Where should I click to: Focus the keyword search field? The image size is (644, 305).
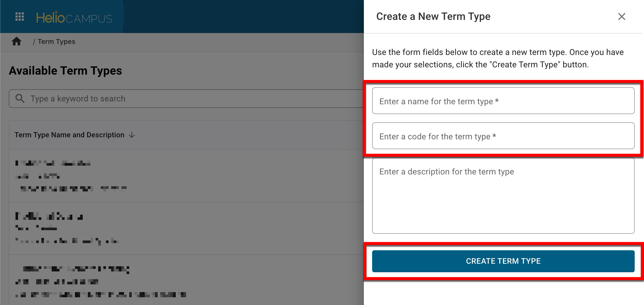(181, 99)
